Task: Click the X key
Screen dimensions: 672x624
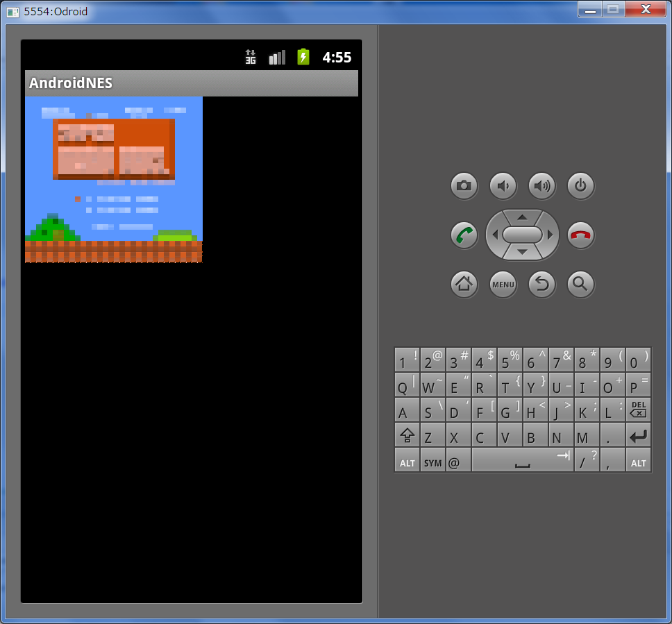Action: pos(458,435)
